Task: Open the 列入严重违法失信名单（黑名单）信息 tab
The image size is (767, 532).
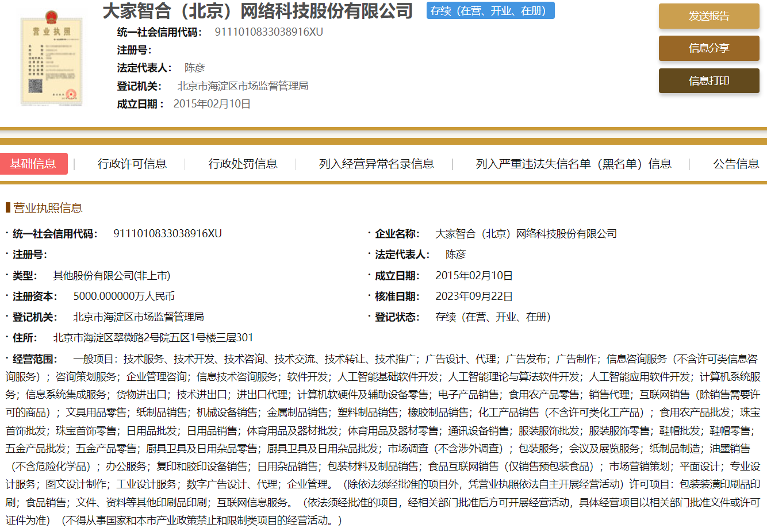Action: (573, 164)
